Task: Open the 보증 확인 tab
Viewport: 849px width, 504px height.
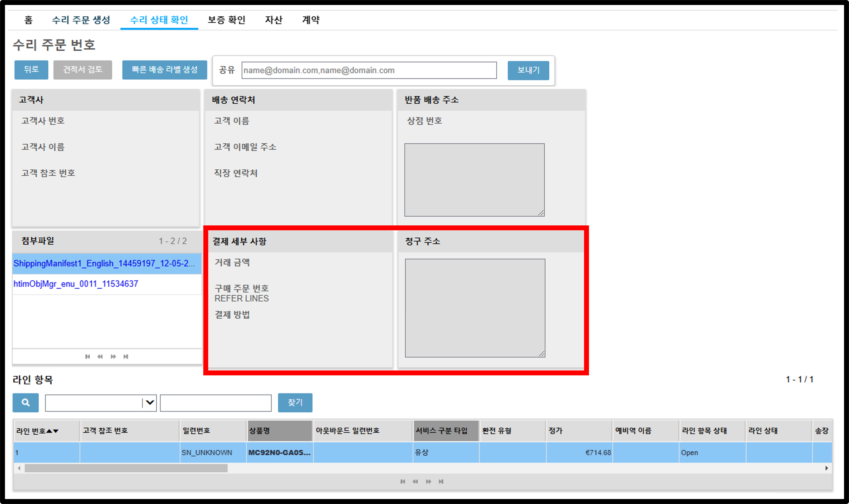Action: (226, 20)
